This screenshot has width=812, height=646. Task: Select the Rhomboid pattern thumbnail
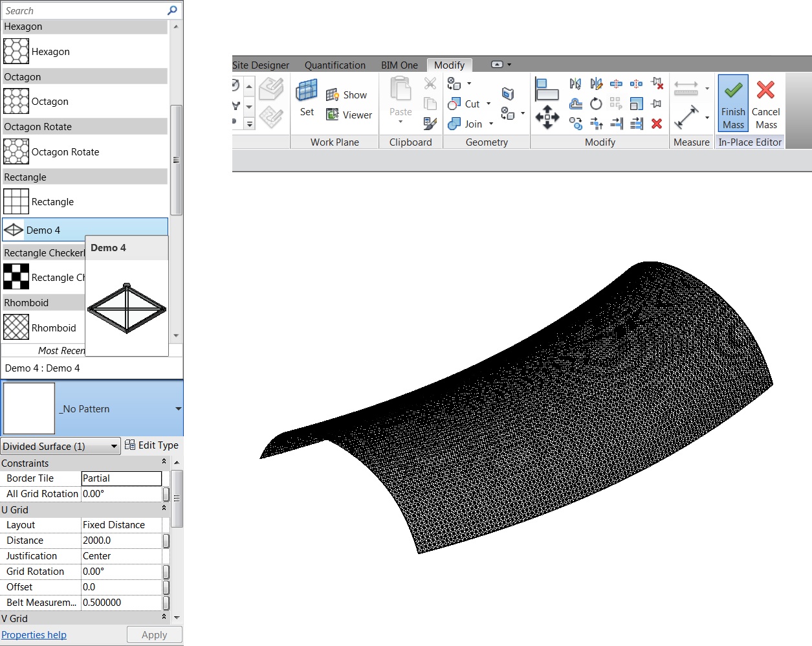pos(16,328)
